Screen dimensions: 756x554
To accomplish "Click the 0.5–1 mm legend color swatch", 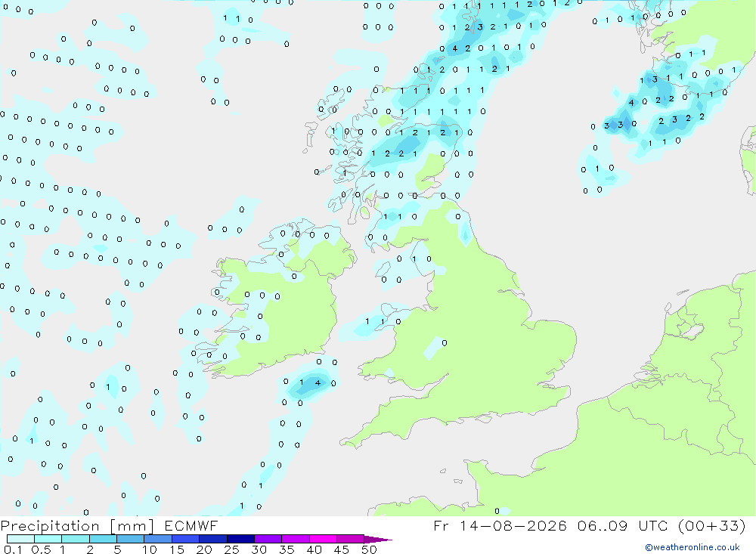I will tap(48, 539).
